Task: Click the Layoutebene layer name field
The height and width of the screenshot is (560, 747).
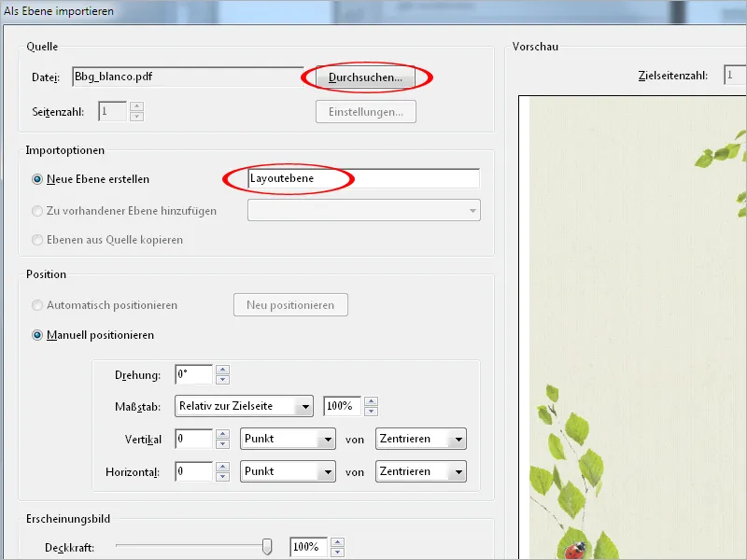Action: click(363, 178)
